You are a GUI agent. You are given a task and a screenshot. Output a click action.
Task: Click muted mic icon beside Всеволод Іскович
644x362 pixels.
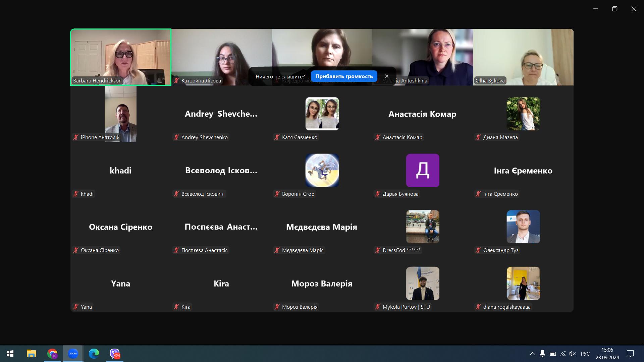pos(176,194)
